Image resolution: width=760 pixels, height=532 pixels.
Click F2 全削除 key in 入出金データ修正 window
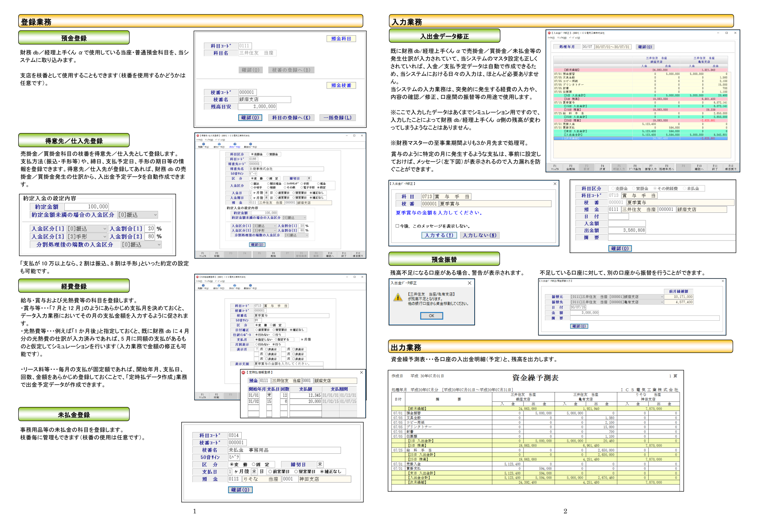click(x=570, y=167)
